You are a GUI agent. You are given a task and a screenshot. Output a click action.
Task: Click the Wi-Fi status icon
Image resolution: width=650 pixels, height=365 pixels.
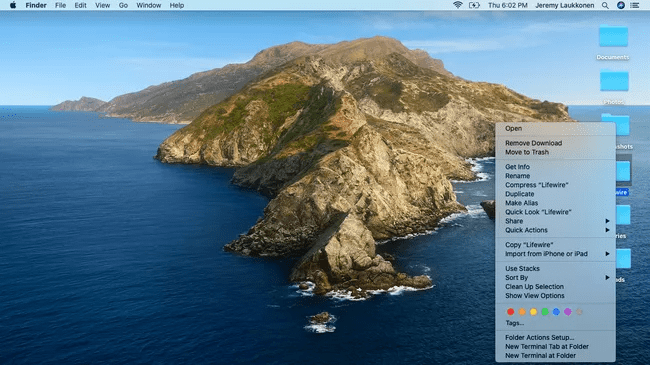(458, 5)
